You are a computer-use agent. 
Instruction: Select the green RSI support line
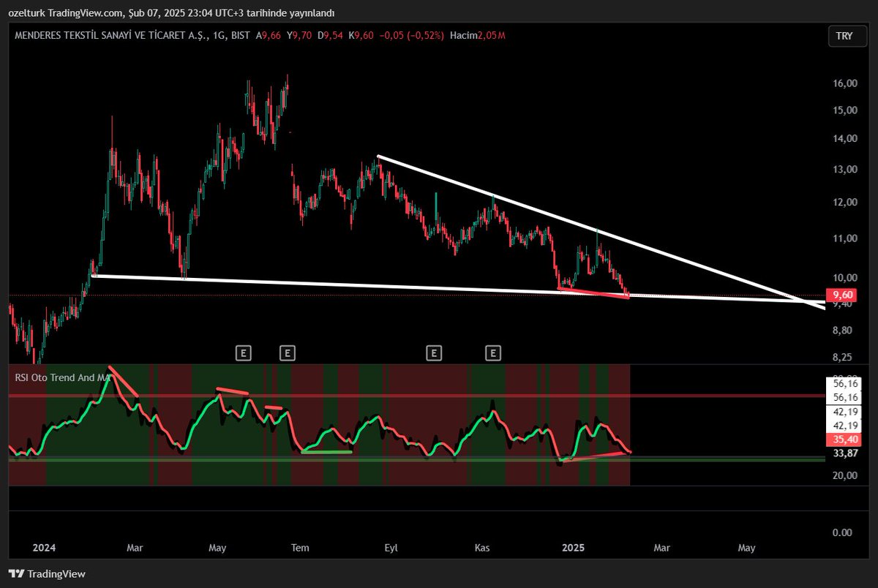pyautogui.click(x=326, y=452)
